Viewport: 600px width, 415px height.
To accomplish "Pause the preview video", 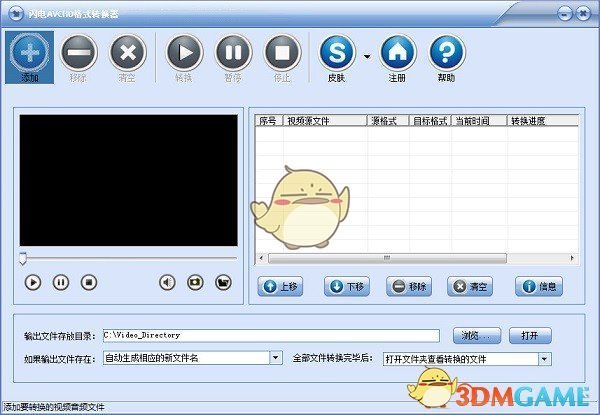I will (x=61, y=283).
